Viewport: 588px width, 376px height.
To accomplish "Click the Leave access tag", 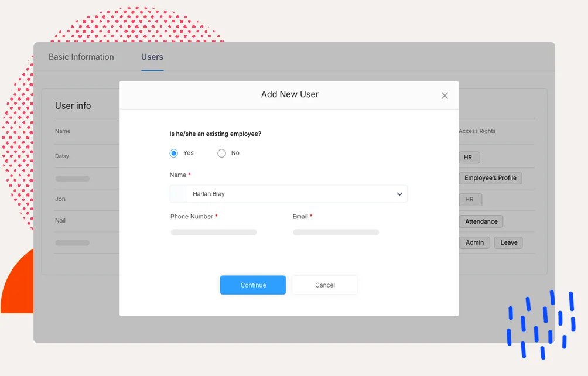I will pos(508,242).
